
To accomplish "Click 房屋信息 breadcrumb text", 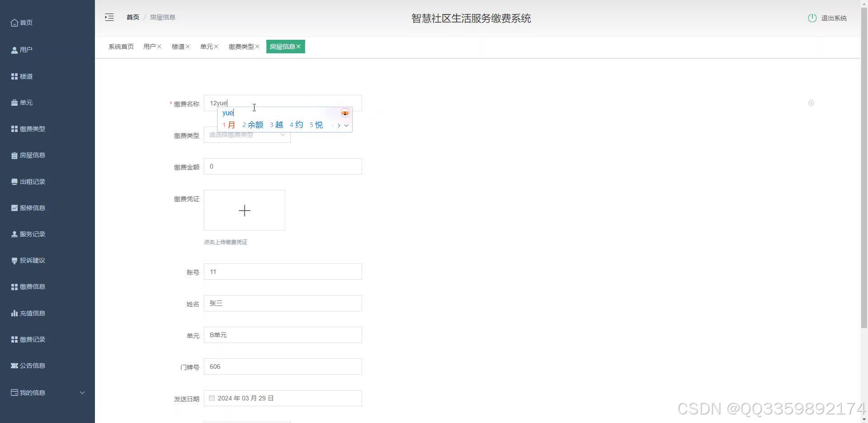I will coord(163,17).
